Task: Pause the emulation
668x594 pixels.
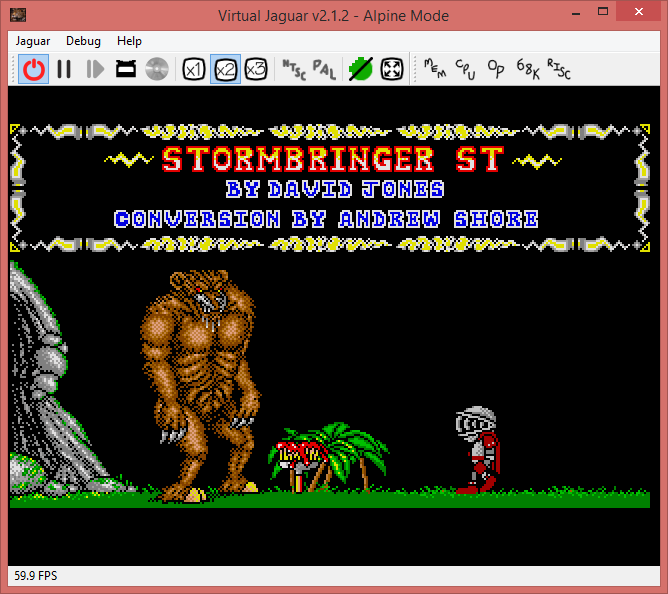Action: (64, 69)
